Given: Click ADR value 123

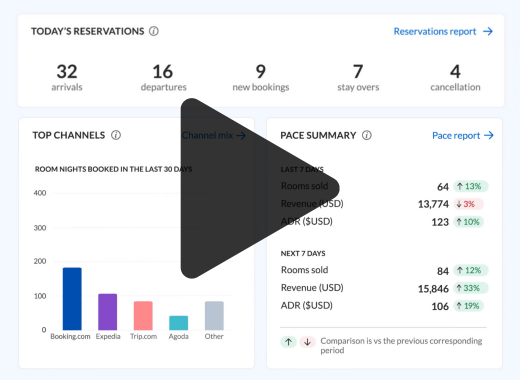Looking at the screenshot, I should click(x=440, y=222).
